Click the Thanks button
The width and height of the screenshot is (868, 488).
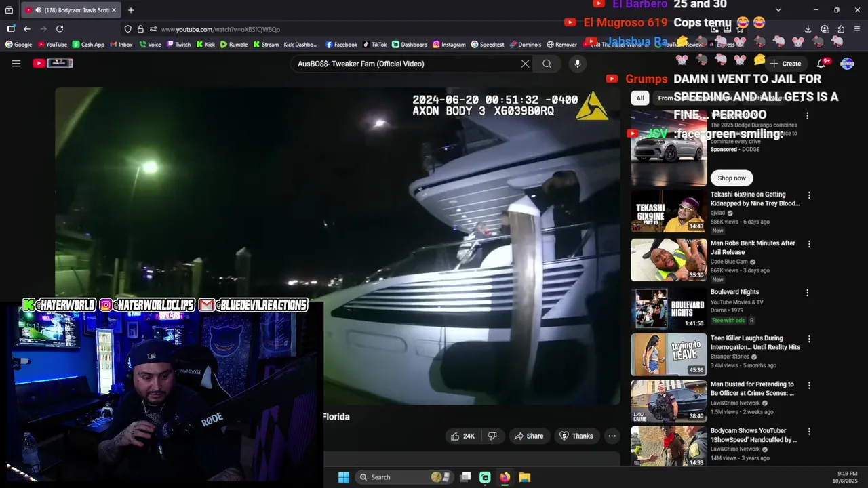(x=576, y=436)
